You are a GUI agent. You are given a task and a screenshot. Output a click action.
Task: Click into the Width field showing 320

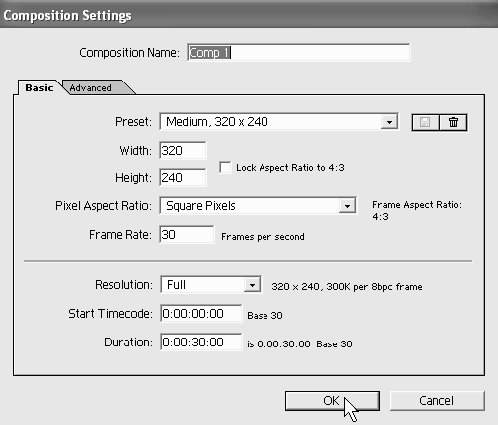tap(183, 151)
